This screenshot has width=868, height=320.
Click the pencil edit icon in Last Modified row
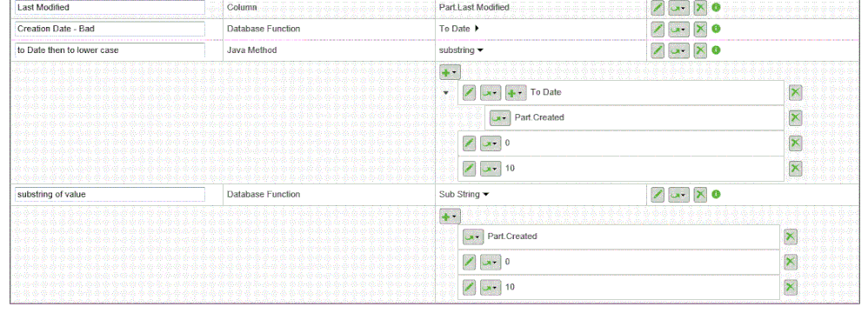pos(658,8)
